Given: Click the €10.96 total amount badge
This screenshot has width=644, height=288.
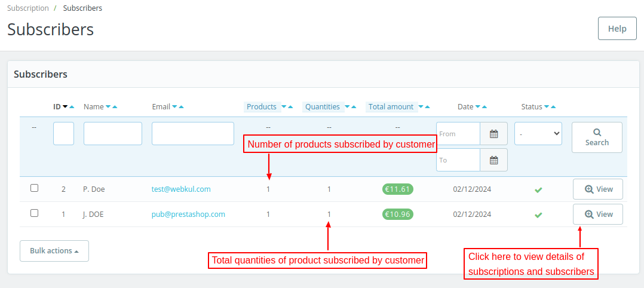Looking at the screenshot, I should [397, 215].
